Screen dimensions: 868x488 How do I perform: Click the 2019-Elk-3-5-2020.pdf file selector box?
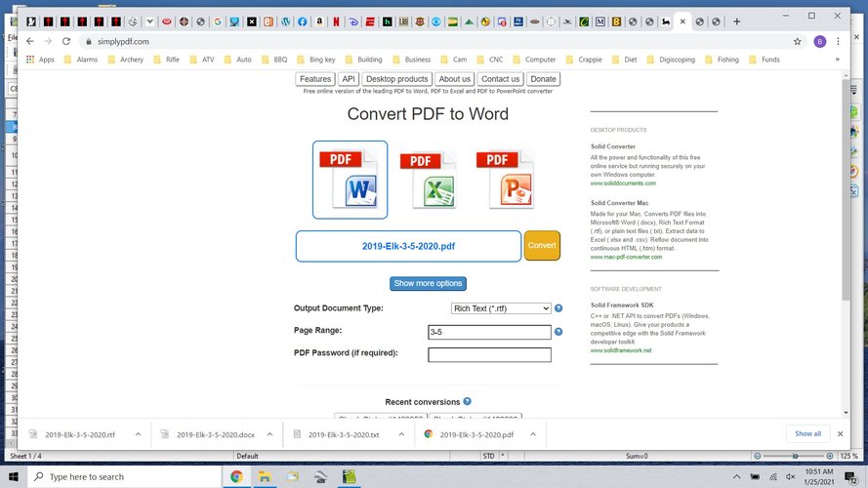[408, 246]
